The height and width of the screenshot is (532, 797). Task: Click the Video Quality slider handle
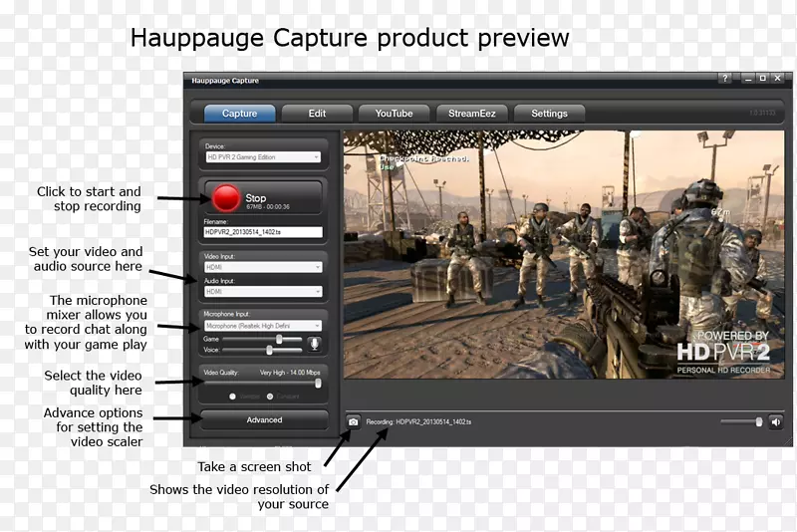click(318, 384)
